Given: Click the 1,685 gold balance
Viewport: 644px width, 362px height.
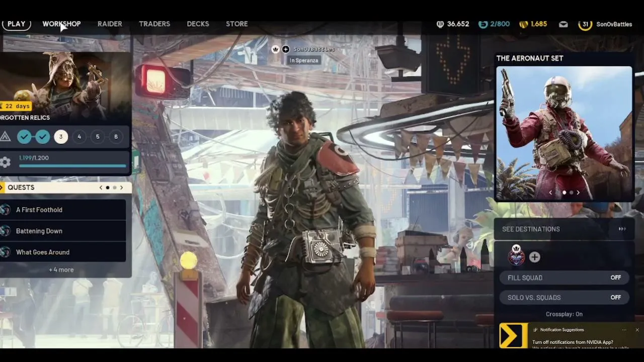Looking at the screenshot, I should coord(539,24).
